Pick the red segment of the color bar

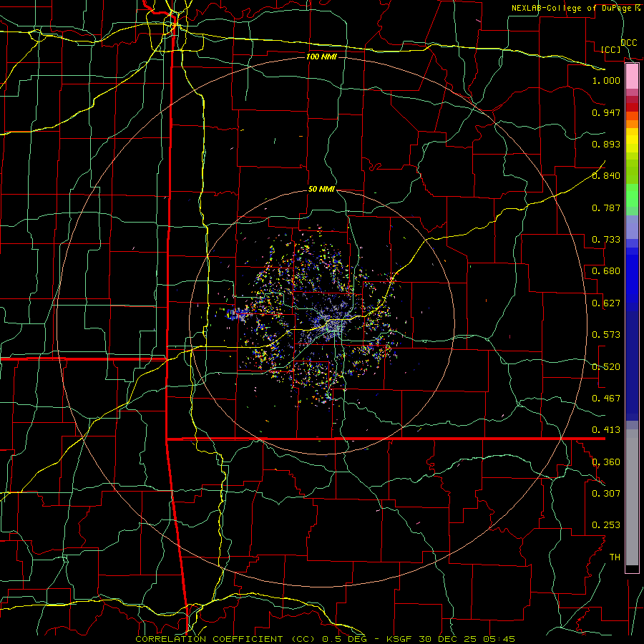click(x=632, y=107)
